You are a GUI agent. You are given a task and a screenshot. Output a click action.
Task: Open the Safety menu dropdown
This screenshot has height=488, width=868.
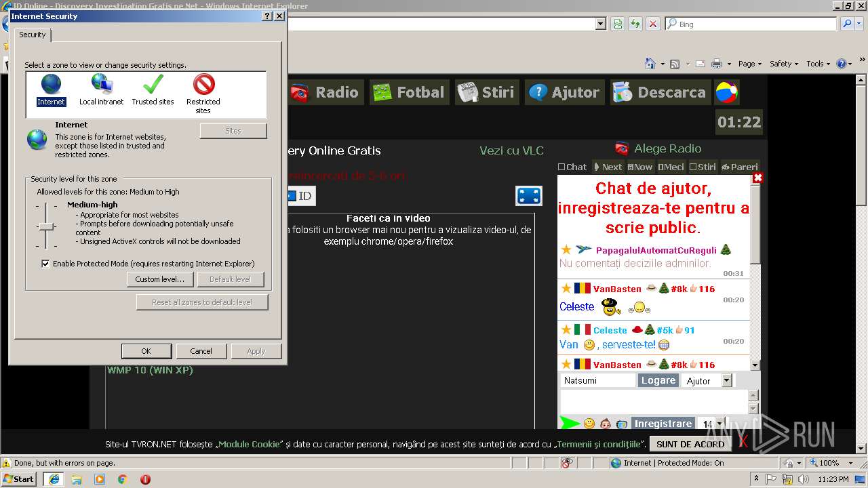[x=784, y=64]
